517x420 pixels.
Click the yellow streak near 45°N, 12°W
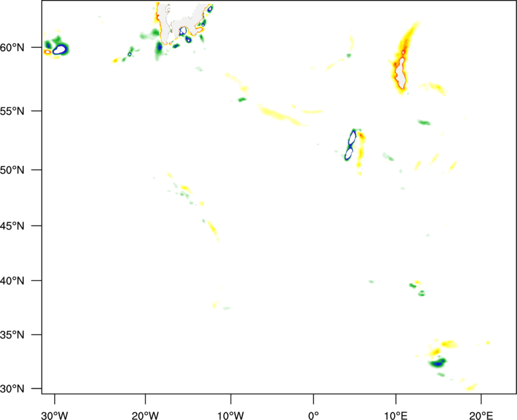click(x=213, y=231)
